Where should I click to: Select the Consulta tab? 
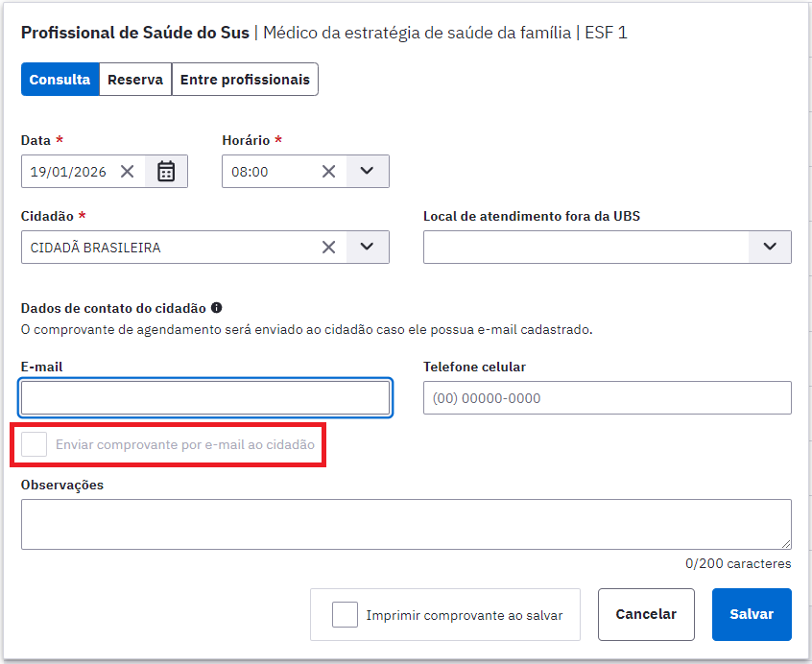60,80
